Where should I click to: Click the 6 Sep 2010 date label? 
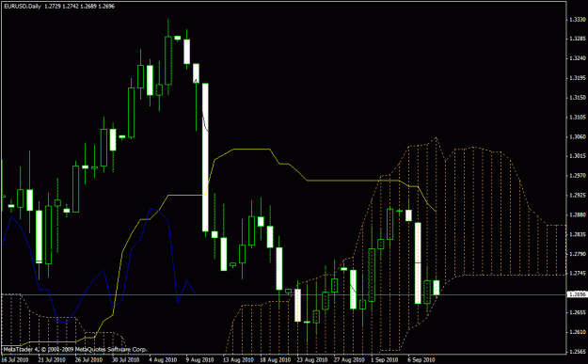[421, 359]
